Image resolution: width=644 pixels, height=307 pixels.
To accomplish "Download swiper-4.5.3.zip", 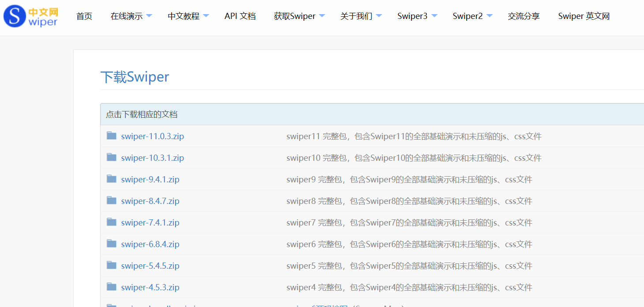I will 150,287.
